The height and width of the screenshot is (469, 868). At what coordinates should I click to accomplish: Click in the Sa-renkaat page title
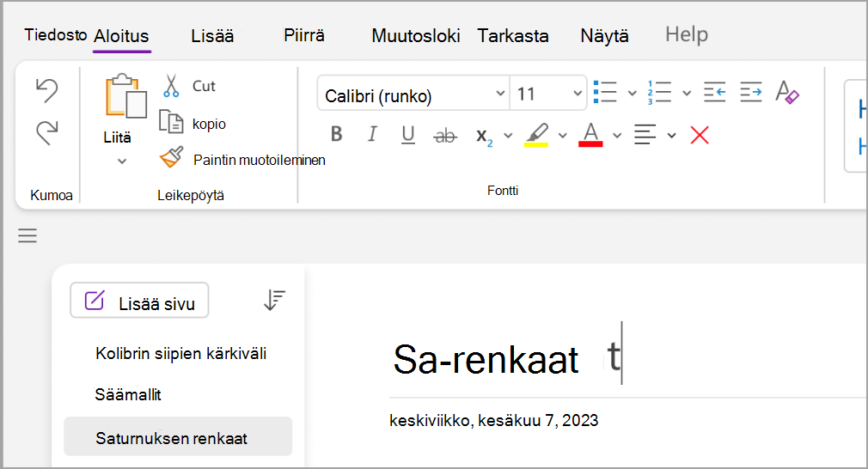click(486, 360)
